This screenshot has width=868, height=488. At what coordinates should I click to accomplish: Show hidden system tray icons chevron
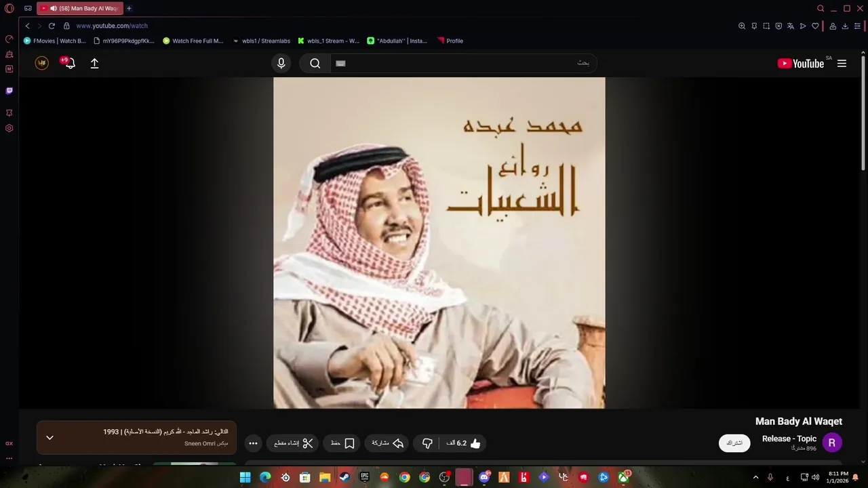755,477
